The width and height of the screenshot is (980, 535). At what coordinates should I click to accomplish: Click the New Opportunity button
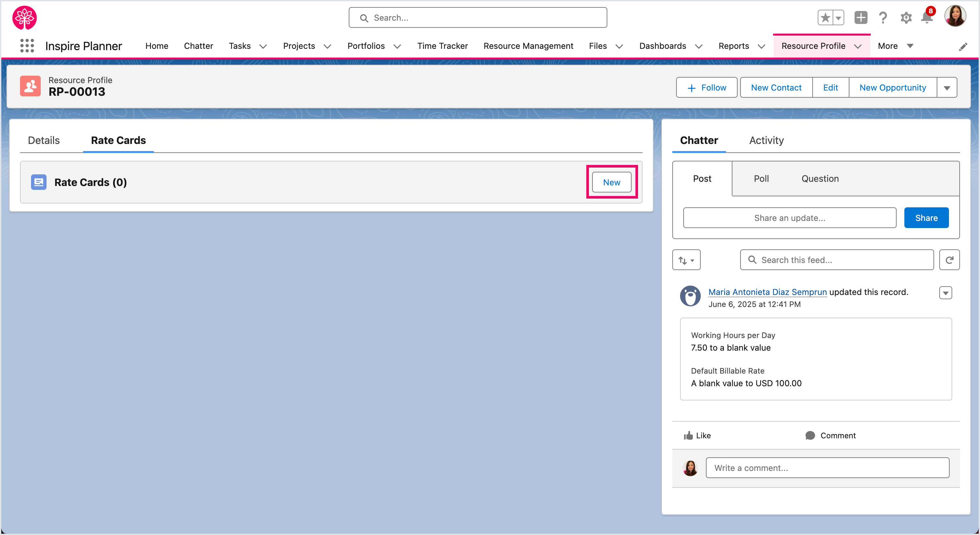pyautogui.click(x=892, y=88)
